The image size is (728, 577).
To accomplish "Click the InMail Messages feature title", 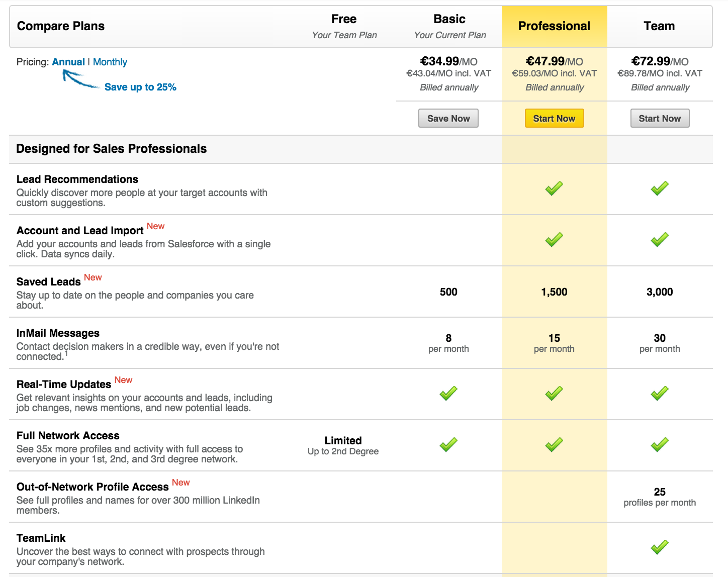I will 58,333.
